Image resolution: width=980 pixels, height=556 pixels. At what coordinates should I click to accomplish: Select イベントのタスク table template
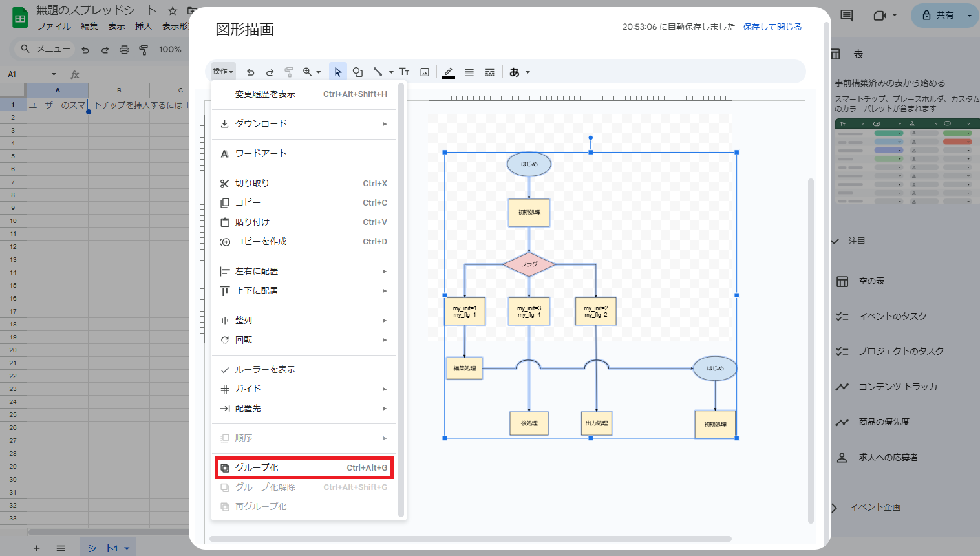click(892, 317)
